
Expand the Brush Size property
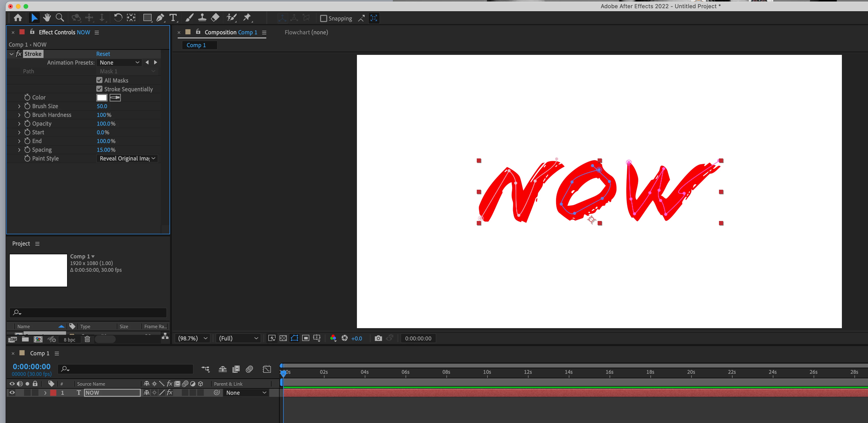click(x=19, y=106)
